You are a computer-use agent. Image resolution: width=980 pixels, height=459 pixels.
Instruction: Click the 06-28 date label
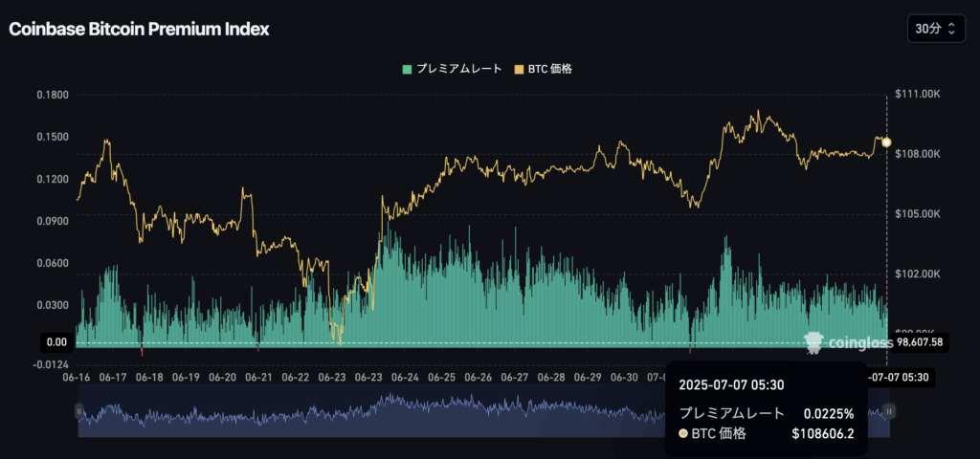coord(551,377)
